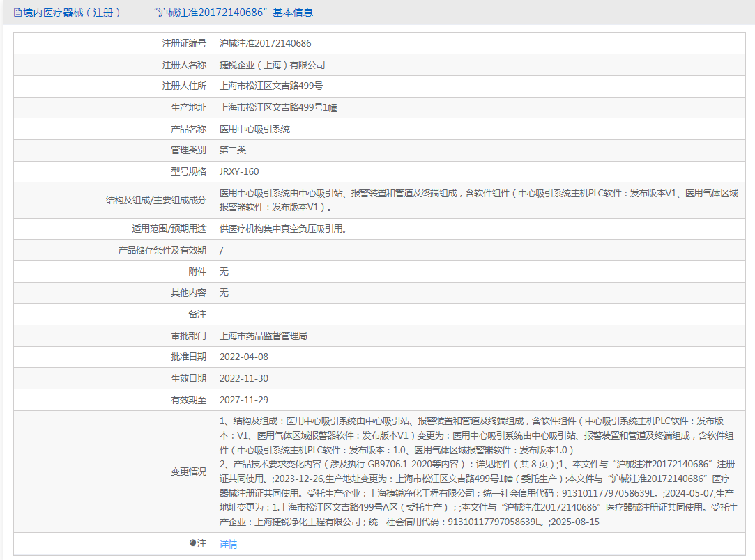Select registrant name 捷锐企业（上海）有限公司
Screen dimensions: 755x560
pos(273,65)
